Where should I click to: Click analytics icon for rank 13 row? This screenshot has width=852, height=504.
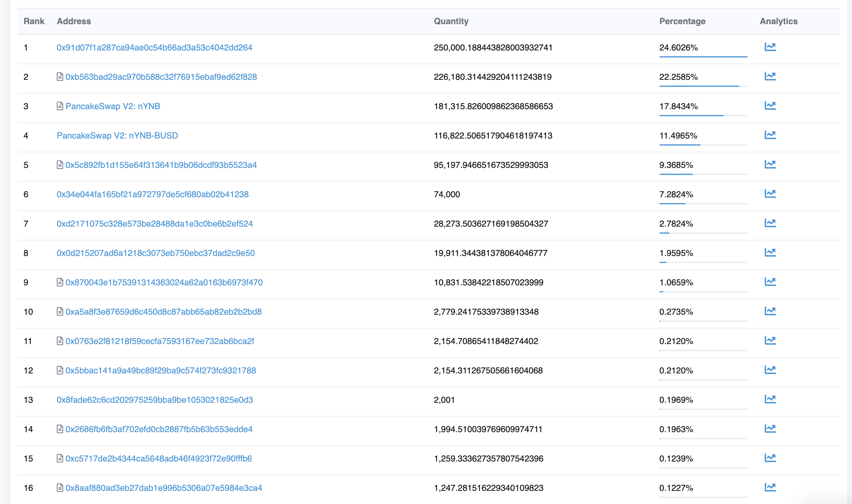(770, 399)
